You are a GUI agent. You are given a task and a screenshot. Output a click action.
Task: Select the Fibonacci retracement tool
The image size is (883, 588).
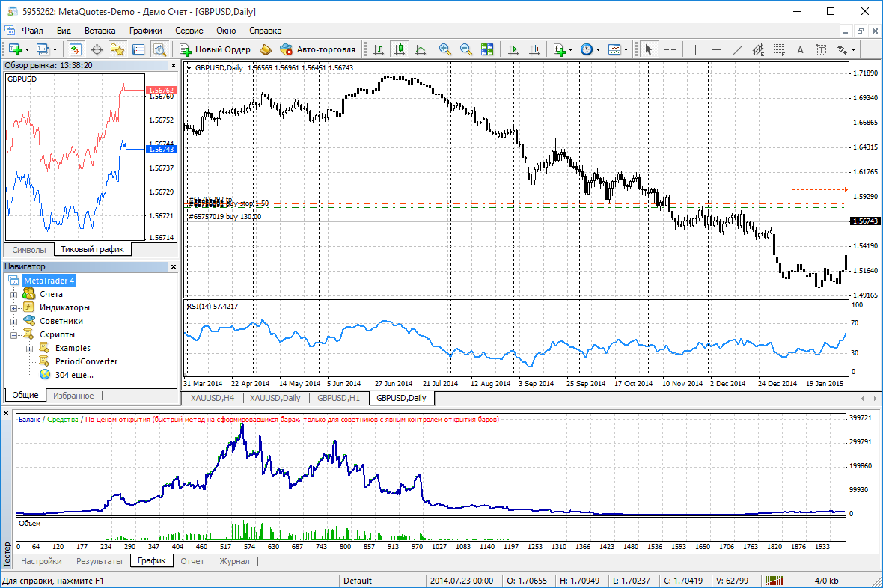[779, 49]
